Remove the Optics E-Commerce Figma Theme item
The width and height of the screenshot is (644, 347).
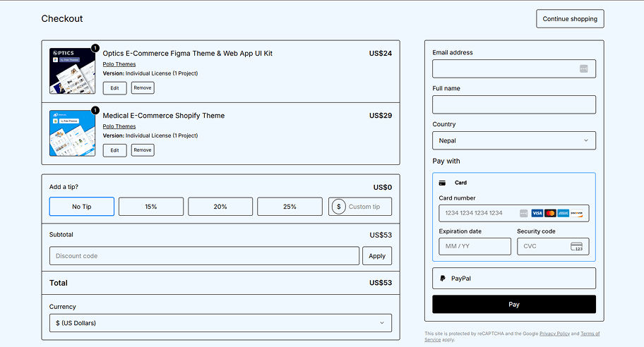coord(143,87)
